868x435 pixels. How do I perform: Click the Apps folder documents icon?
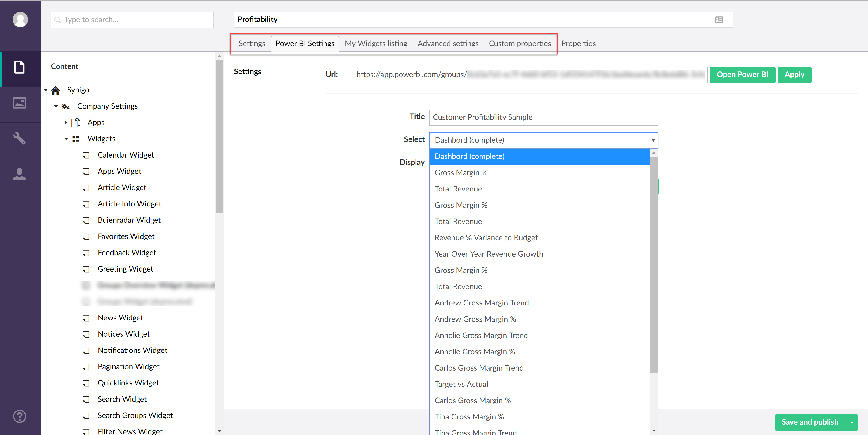coord(76,123)
